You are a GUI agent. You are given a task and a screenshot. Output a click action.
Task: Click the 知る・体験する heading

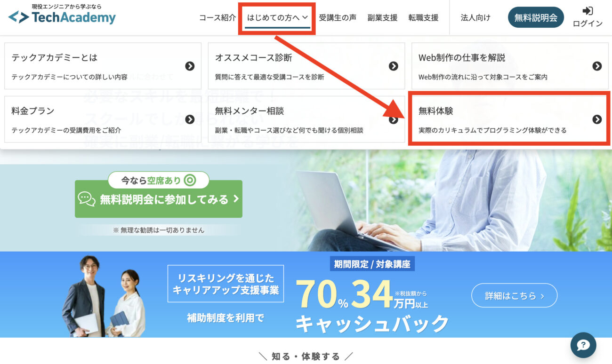(306, 356)
